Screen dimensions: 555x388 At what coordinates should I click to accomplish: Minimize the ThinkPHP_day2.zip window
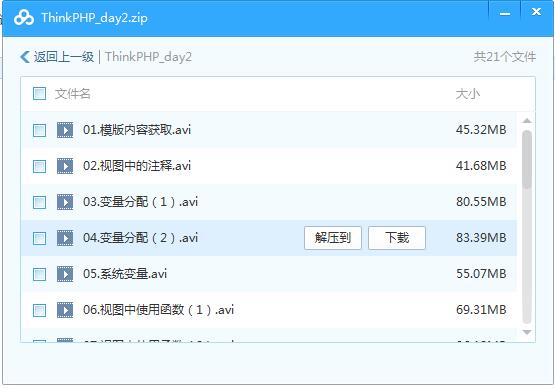point(505,13)
